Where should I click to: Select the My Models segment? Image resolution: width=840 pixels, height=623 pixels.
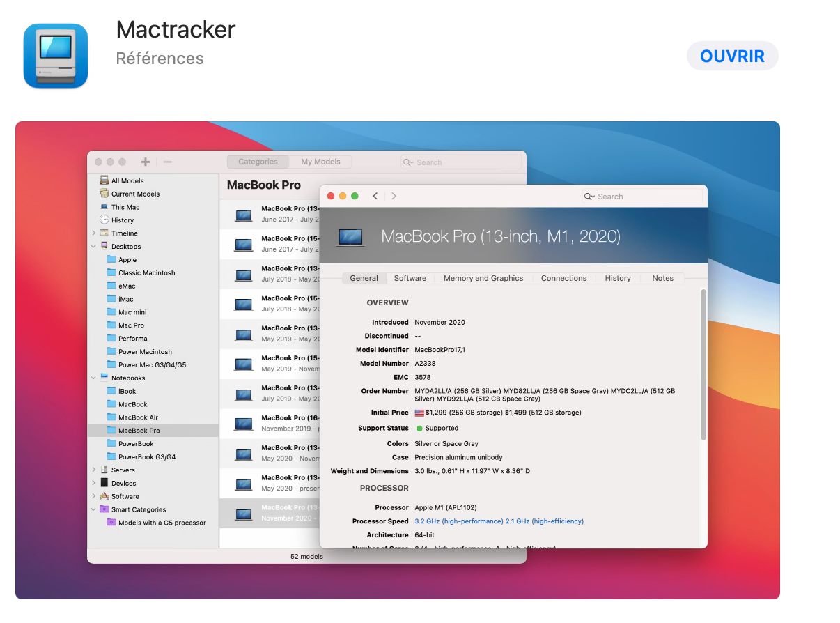click(x=320, y=162)
